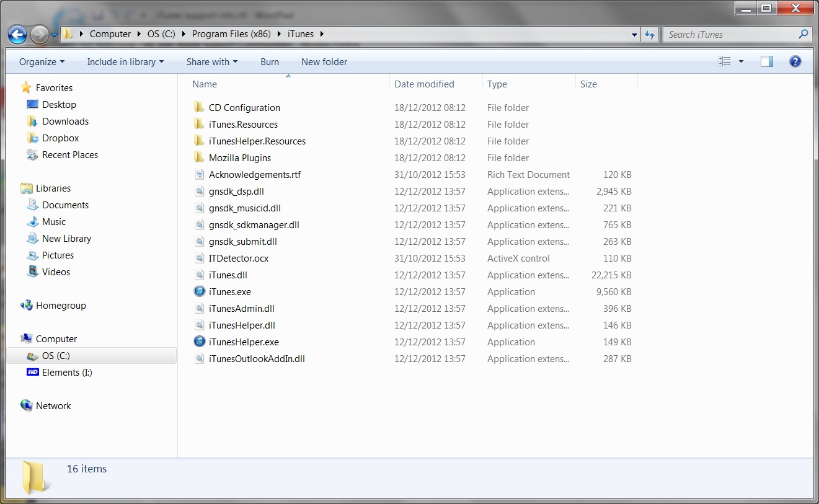Select the iTunes.dll file icon
Viewport: 819px width, 504px height.
(199, 275)
